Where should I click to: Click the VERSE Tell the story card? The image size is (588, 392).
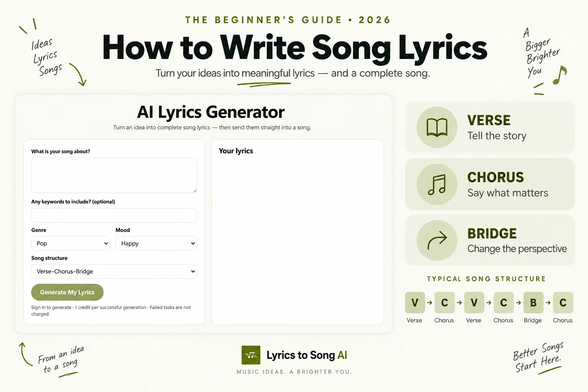tap(490, 127)
